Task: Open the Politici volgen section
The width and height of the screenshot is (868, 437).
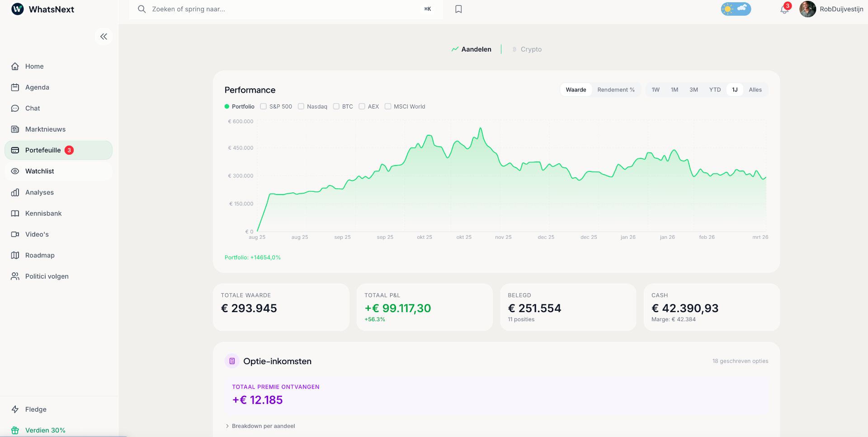Action: (47, 276)
